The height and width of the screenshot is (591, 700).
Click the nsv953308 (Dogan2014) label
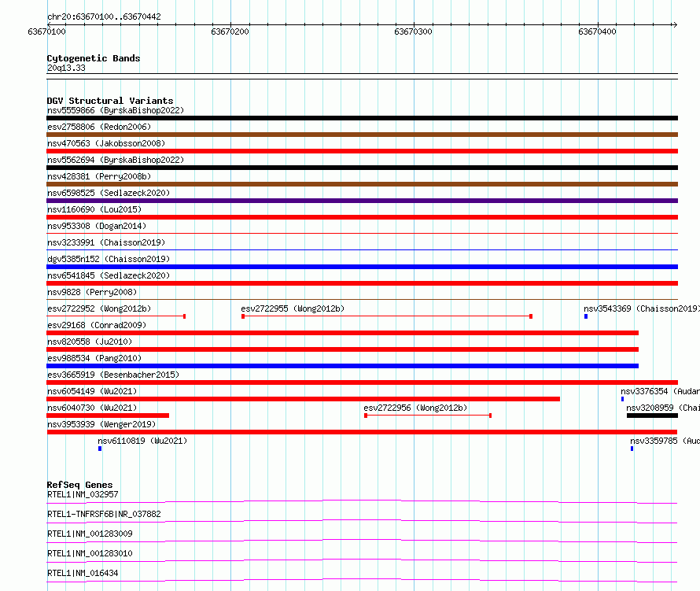click(97, 226)
